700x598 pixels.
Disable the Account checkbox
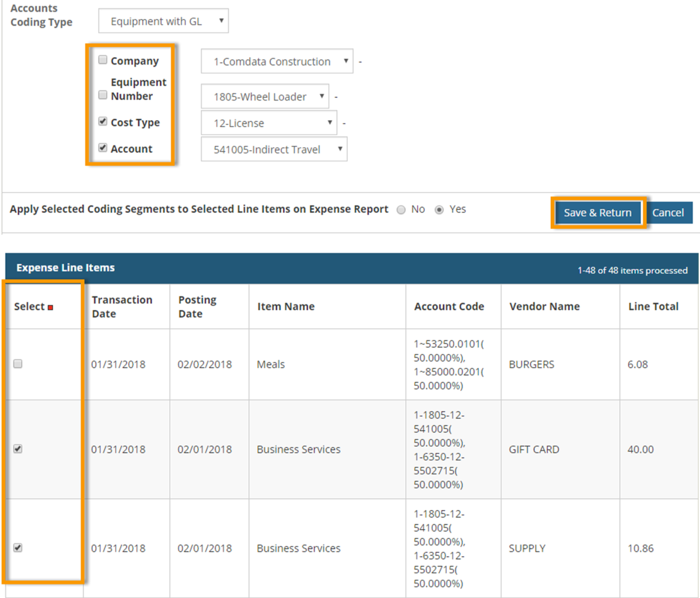103,148
